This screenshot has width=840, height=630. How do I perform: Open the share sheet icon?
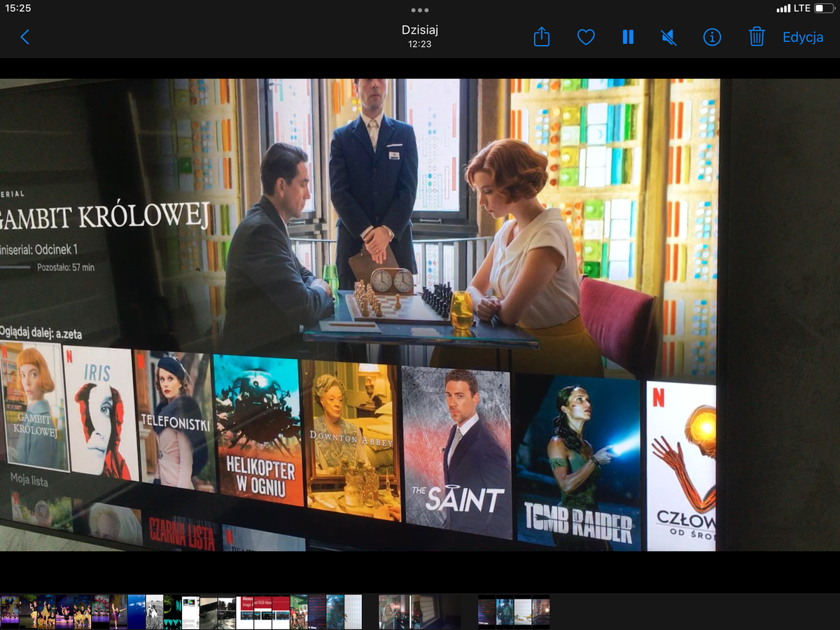(x=542, y=36)
